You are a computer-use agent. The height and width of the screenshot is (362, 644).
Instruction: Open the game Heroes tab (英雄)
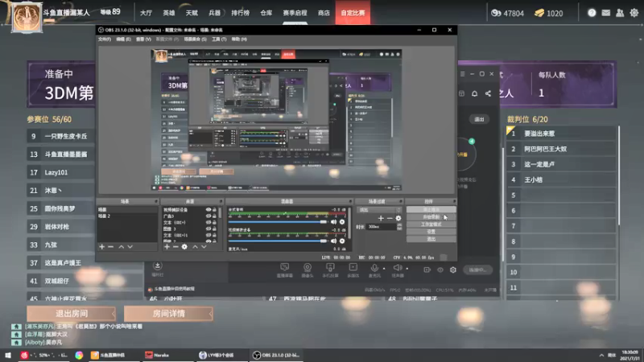point(169,13)
